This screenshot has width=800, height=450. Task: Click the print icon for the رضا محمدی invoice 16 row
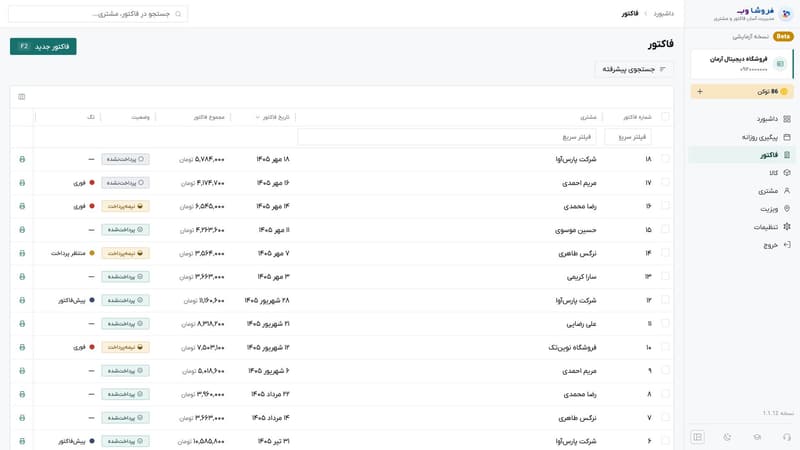(22, 206)
